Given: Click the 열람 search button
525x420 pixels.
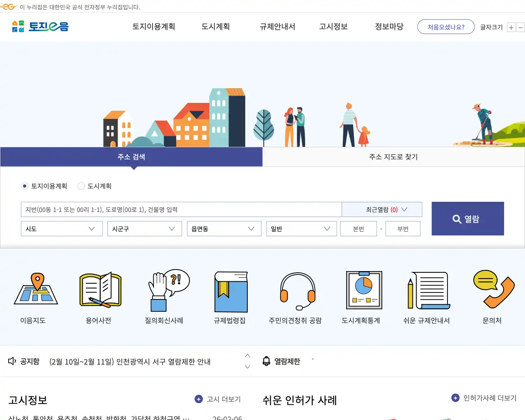Looking at the screenshot, I should 467,219.
